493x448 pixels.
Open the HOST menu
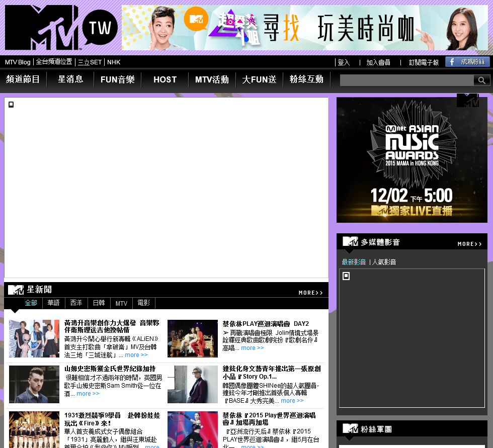pyautogui.click(x=165, y=79)
